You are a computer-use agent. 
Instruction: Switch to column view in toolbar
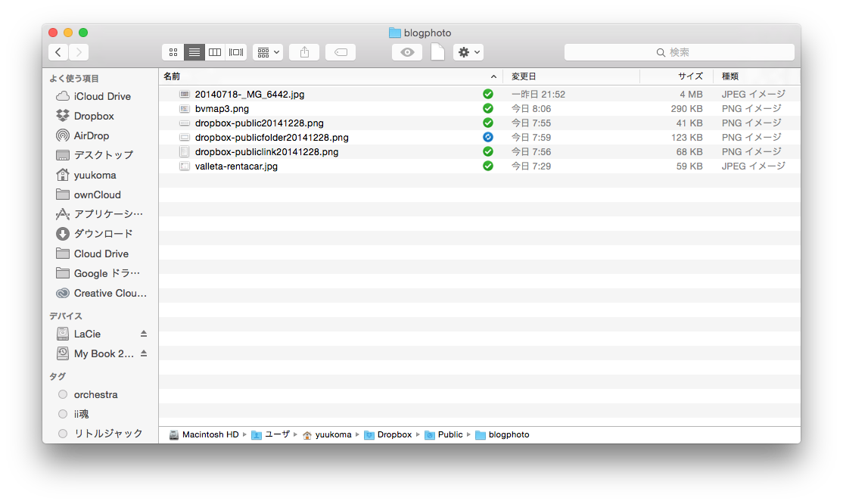[x=215, y=52]
